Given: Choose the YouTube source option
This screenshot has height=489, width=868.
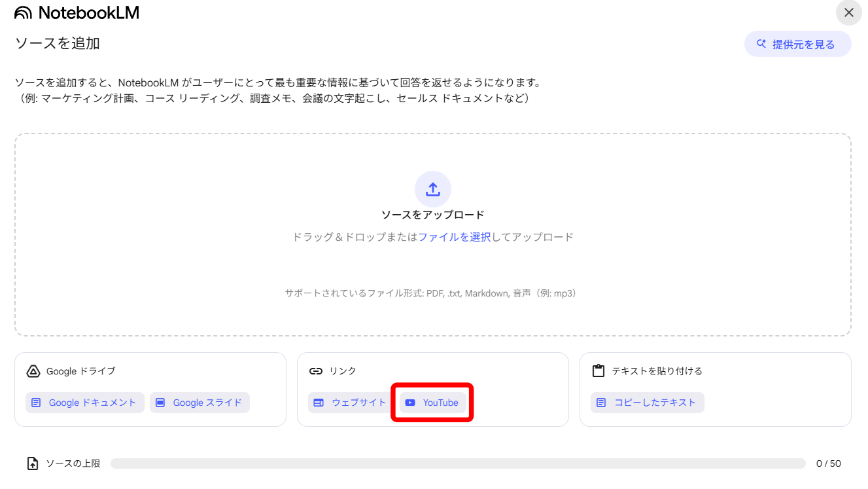Looking at the screenshot, I should 432,403.
